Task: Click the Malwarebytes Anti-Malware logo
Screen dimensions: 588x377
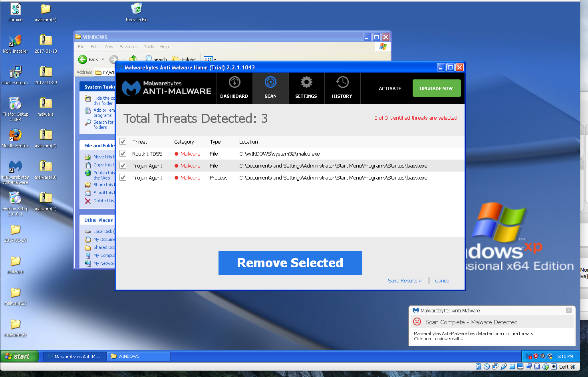Action: pyautogui.click(x=166, y=88)
